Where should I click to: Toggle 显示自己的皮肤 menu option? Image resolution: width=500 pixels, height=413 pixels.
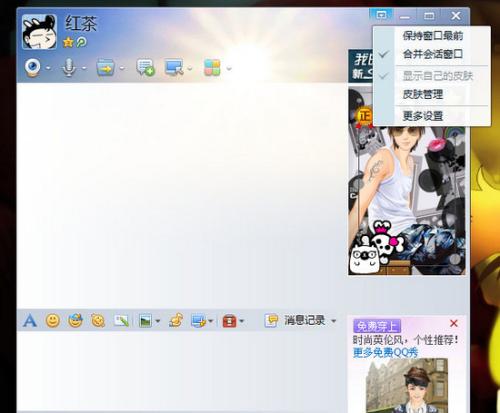[432, 76]
